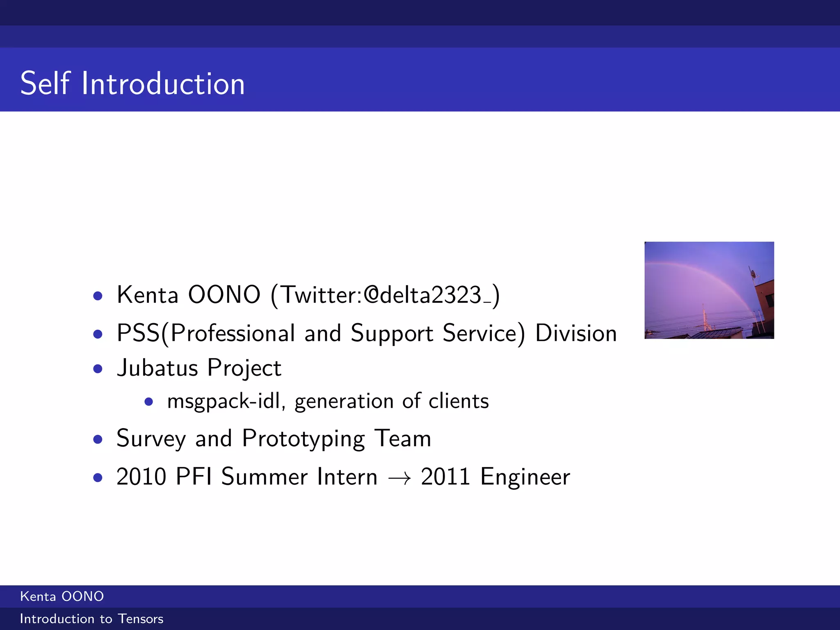Click the "2011 Engineer" text
The width and height of the screenshot is (840, 630).
(x=495, y=477)
